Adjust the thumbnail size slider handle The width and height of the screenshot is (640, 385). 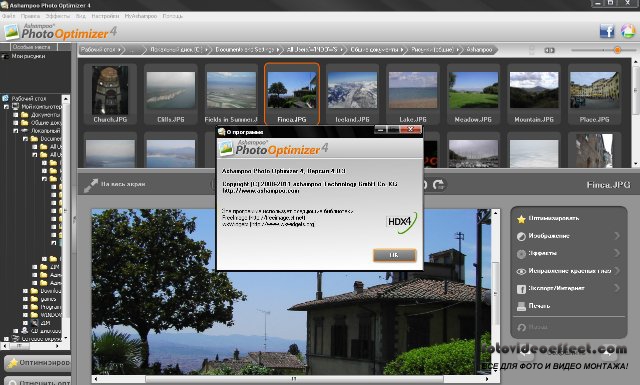point(617,50)
